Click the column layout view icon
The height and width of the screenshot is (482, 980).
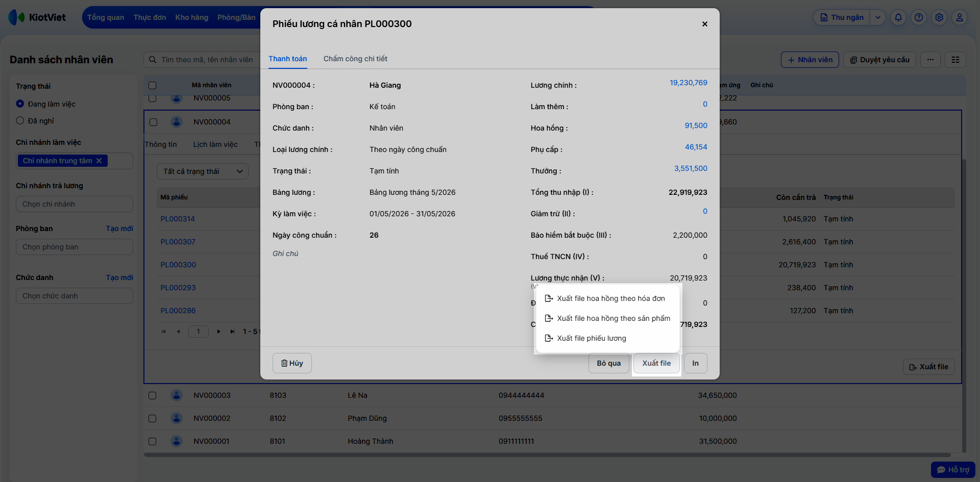click(x=955, y=60)
